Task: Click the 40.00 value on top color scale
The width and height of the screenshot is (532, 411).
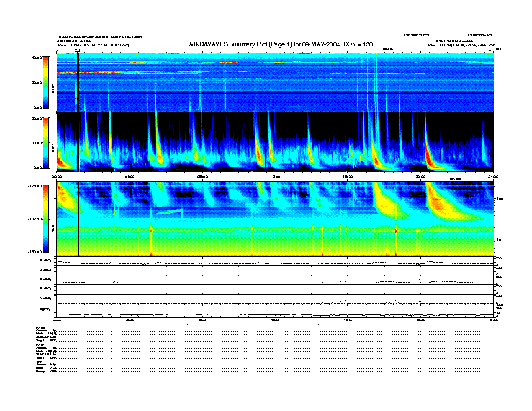Action: pyautogui.click(x=37, y=58)
